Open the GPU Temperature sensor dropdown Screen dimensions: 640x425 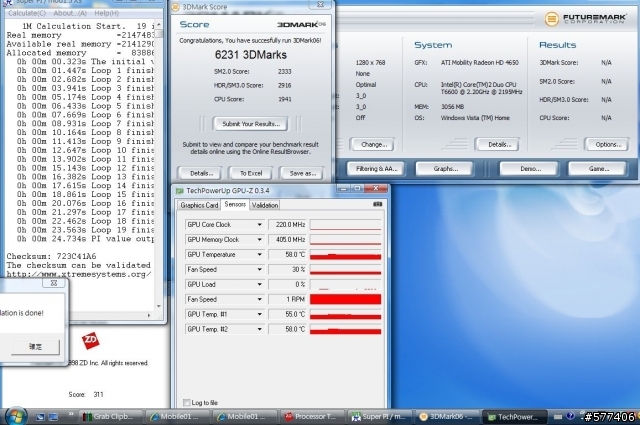pyautogui.click(x=259, y=254)
